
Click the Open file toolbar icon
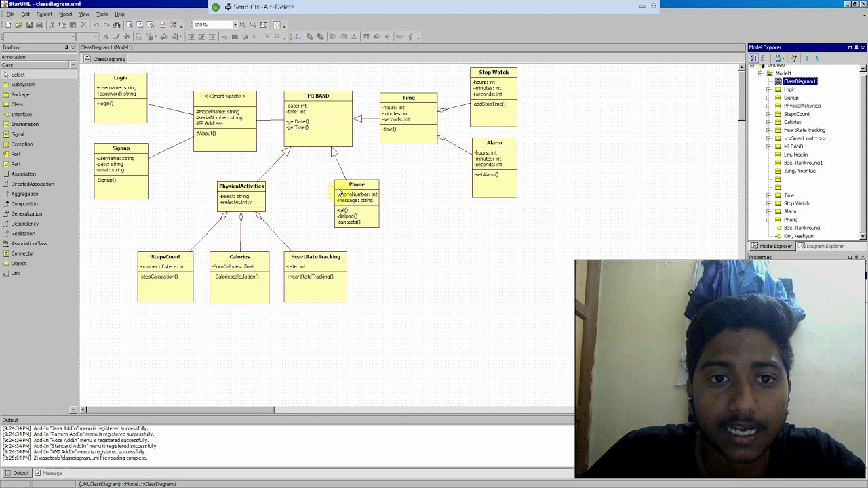18,25
